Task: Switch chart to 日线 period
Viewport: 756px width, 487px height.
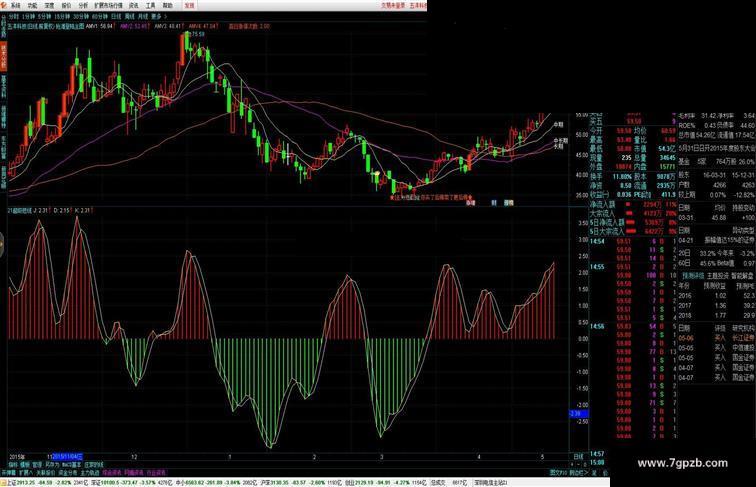Action: coord(116,16)
